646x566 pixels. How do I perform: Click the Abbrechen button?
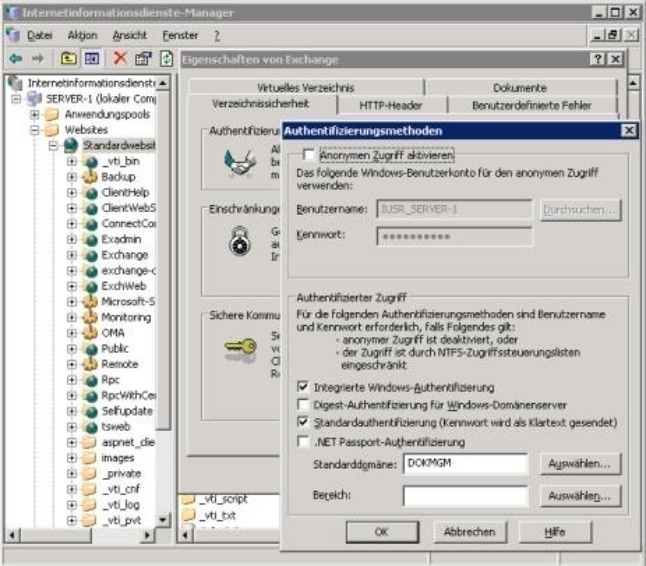[469, 532]
